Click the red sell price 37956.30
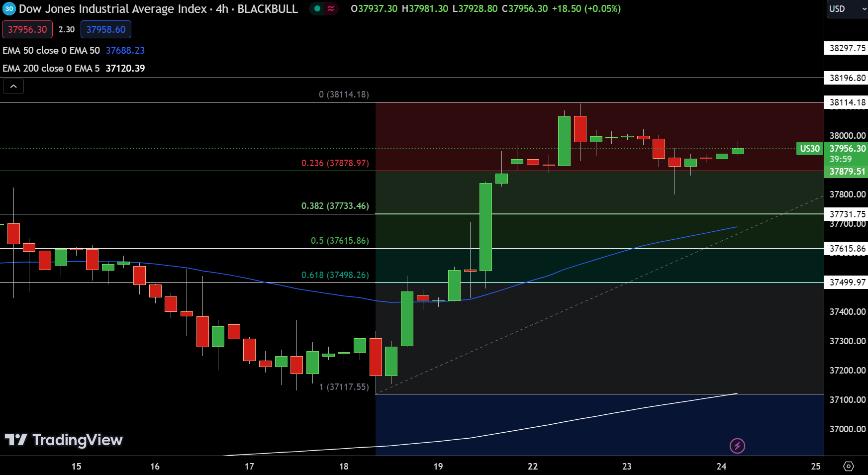The width and height of the screenshot is (868, 475). click(x=27, y=29)
